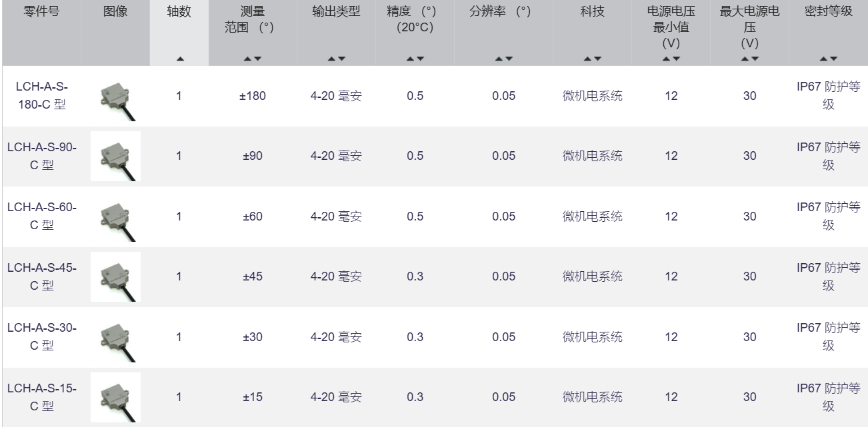The height and width of the screenshot is (427, 868).
Task: Sort ascending by 科技 column arrow
Action: 588,59
